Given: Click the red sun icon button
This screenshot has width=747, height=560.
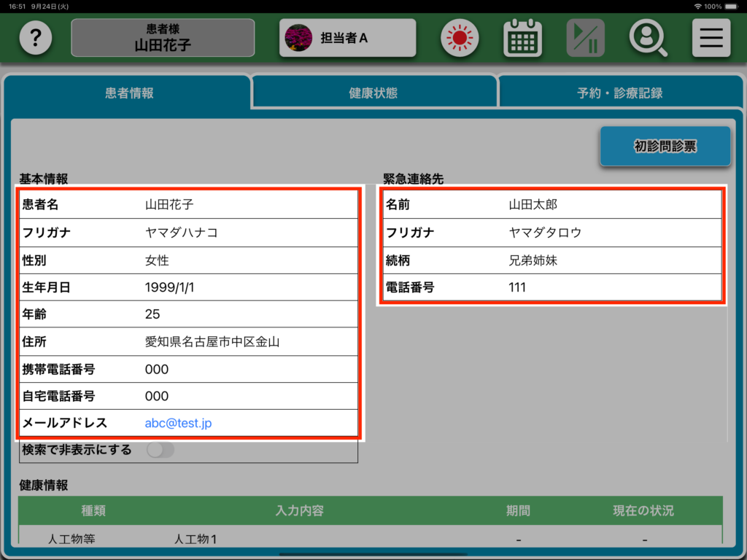Looking at the screenshot, I should [460, 38].
